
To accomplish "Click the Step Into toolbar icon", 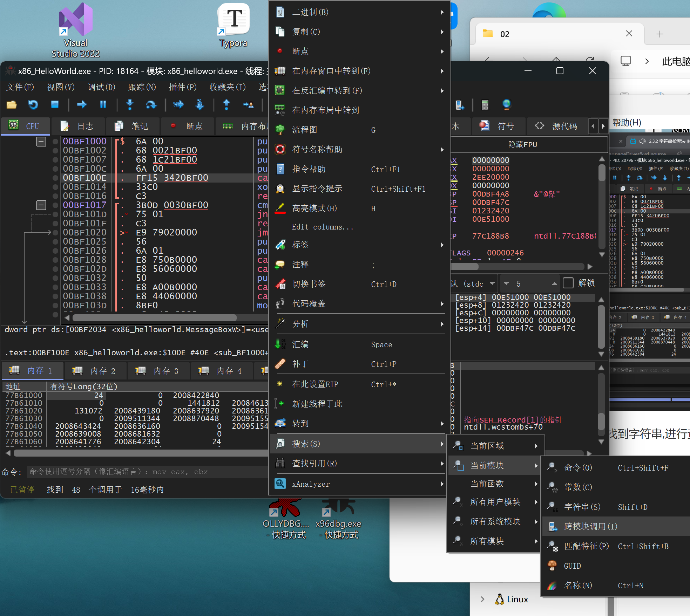I will [130, 104].
